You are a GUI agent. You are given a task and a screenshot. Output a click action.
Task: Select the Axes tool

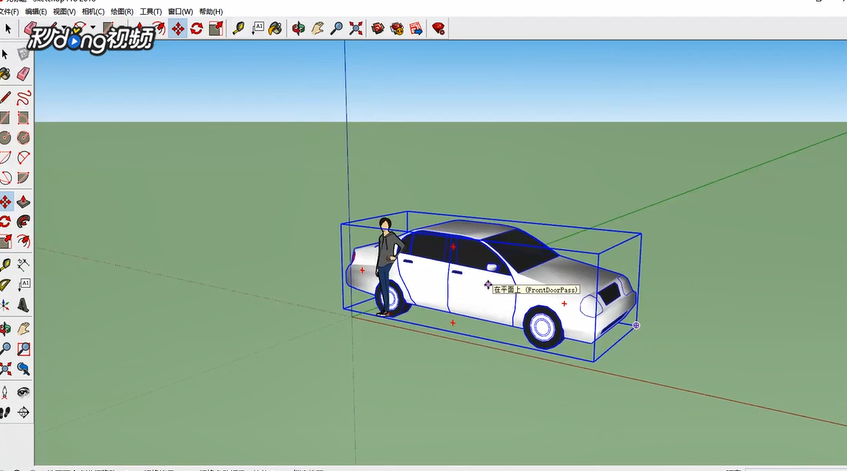5,305
